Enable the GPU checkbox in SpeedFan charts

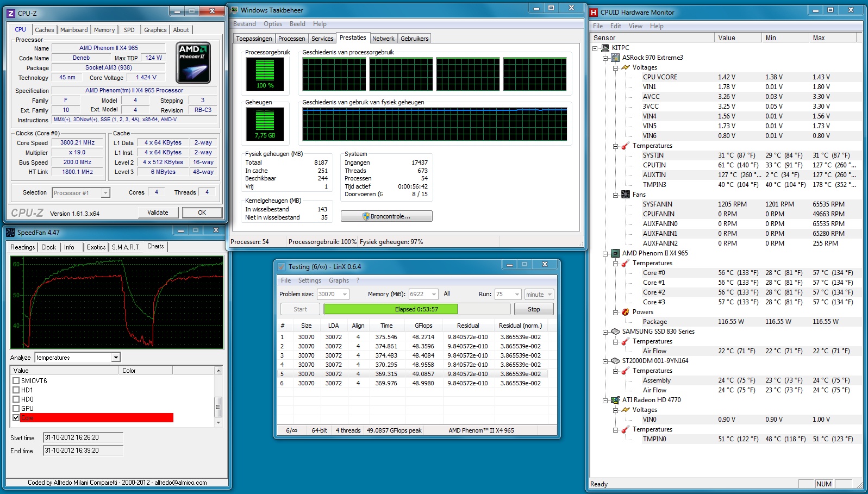(16, 409)
